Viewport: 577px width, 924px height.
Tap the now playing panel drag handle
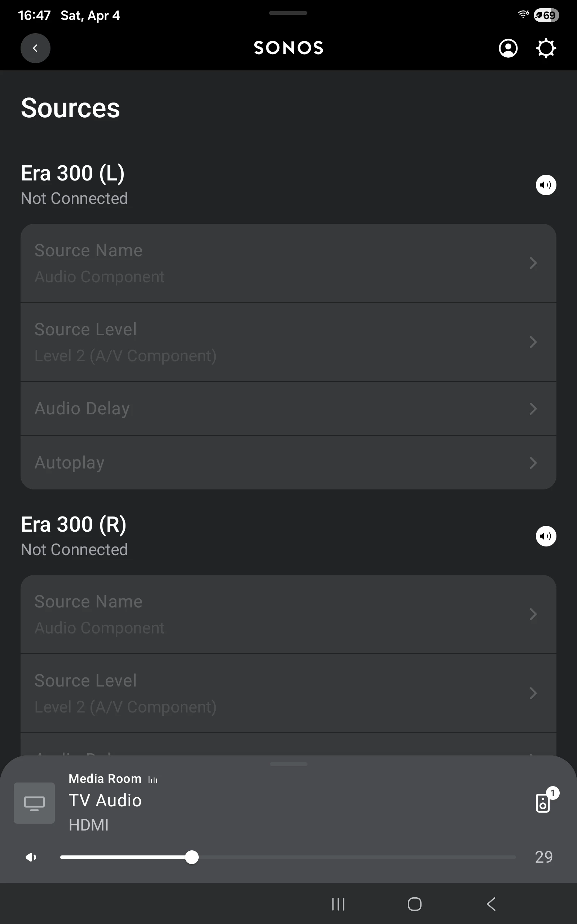(x=288, y=764)
